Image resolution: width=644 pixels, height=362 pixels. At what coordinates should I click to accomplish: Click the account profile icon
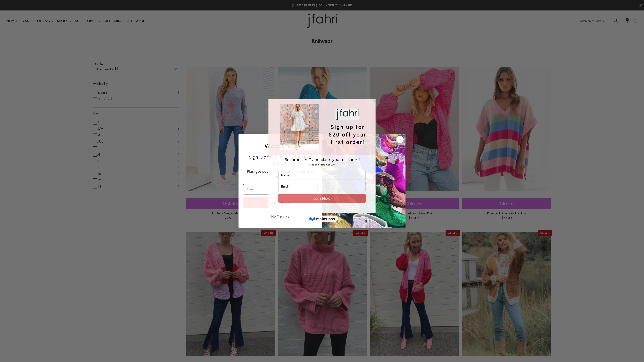click(616, 21)
